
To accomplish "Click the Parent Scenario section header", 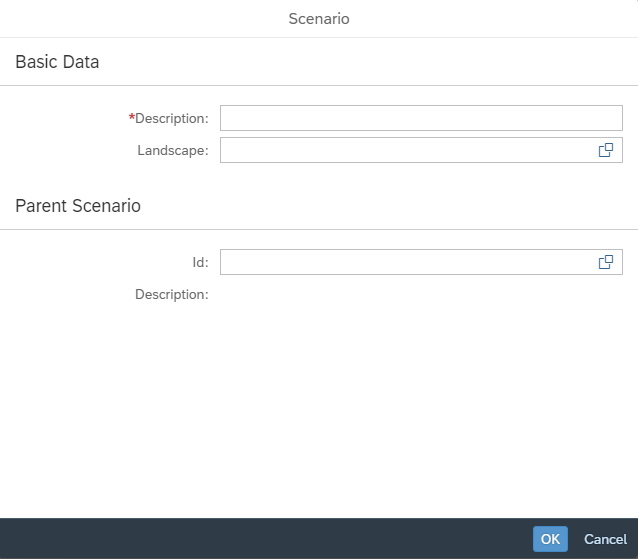I will (x=78, y=206).
